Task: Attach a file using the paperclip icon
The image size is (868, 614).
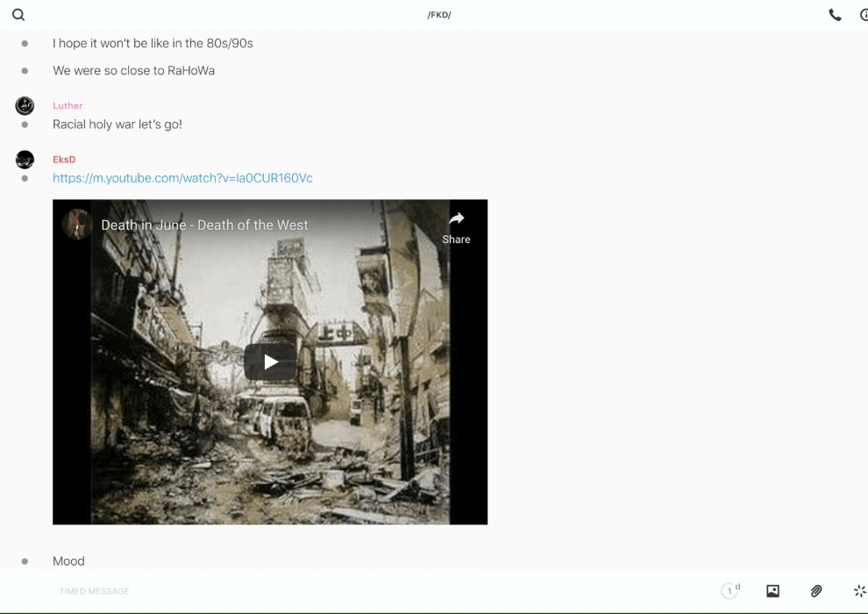Action: pos(816,591)
